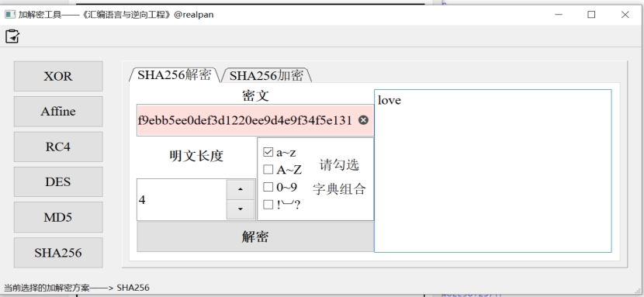Viewport: 644px width, 297px height.
Task: Click the app icon in the title bar
Action: click(10, 15)
